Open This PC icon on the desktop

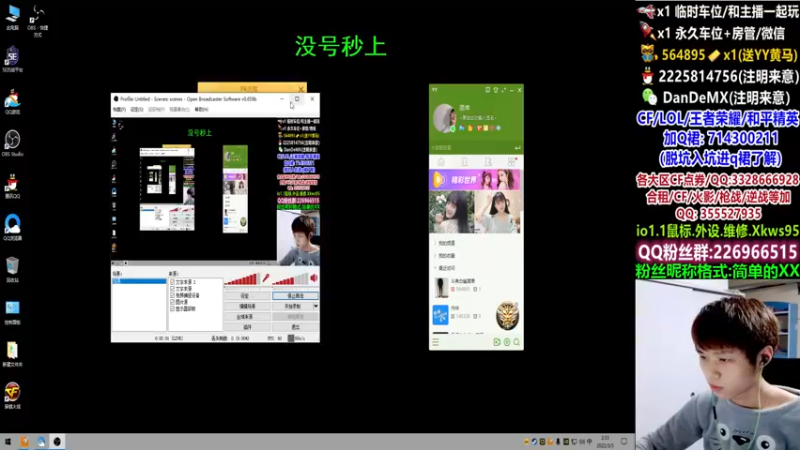point(12,16)
